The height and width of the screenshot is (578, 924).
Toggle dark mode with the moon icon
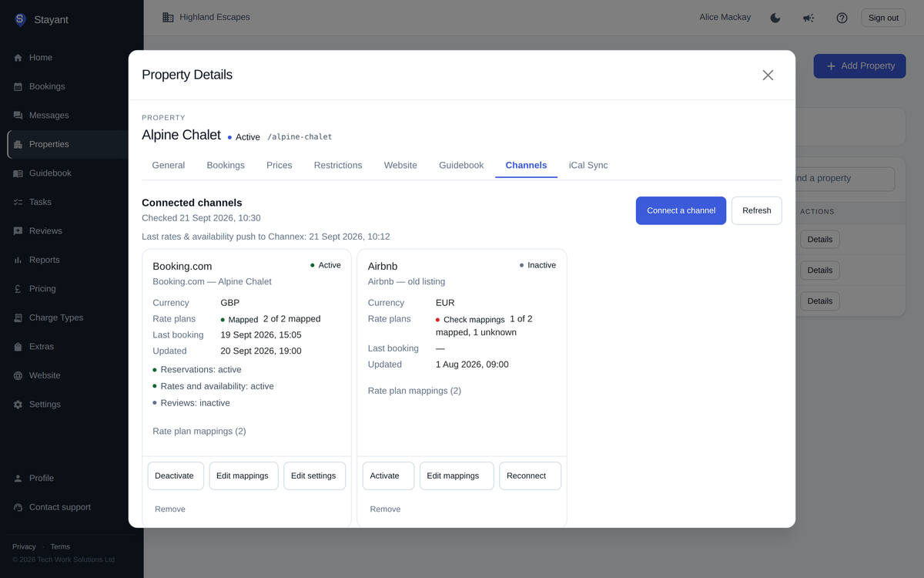coord(775,18)
